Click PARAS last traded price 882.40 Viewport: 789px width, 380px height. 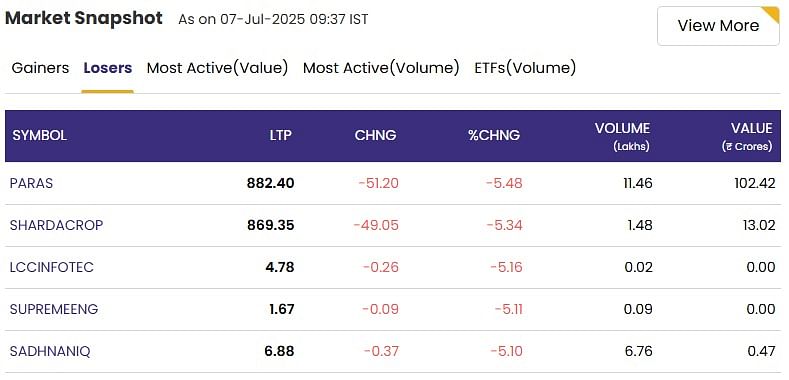click(270, 183)
